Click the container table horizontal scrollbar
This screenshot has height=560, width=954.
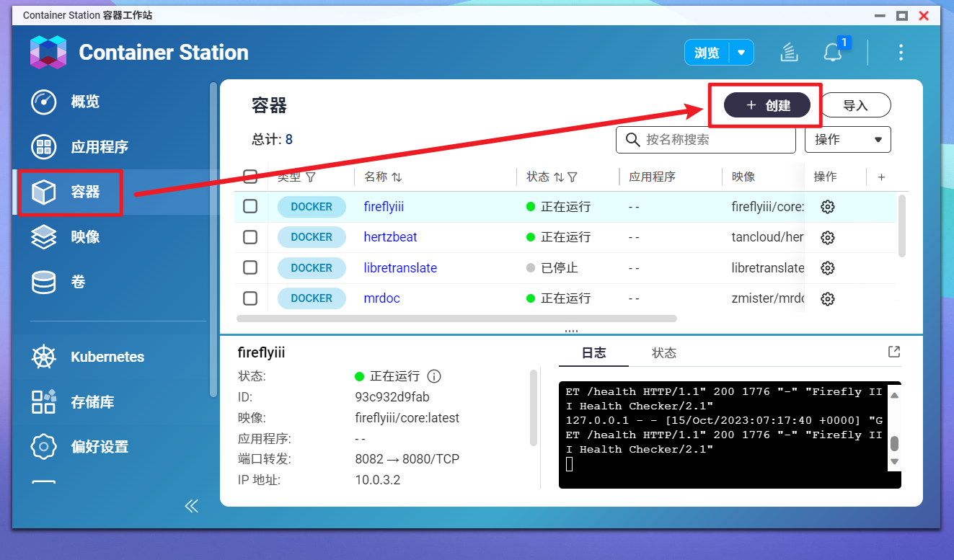pos(456,318)
